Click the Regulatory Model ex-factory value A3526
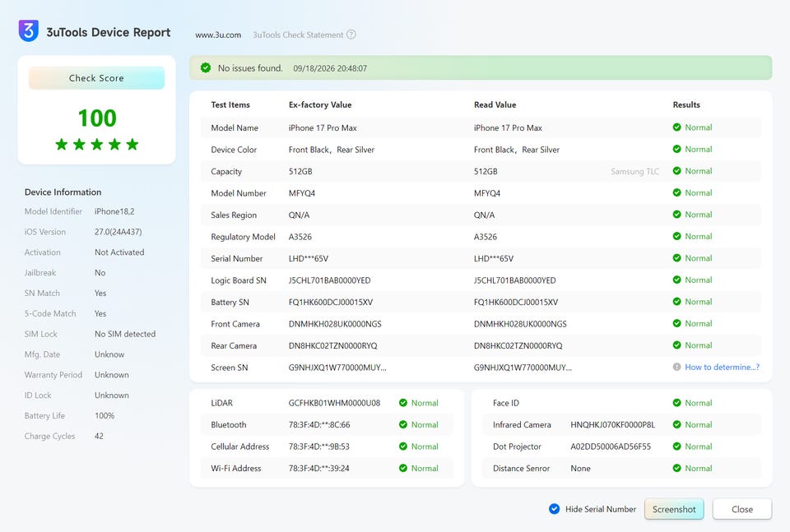The image size is (790, 532). point(300,237)
